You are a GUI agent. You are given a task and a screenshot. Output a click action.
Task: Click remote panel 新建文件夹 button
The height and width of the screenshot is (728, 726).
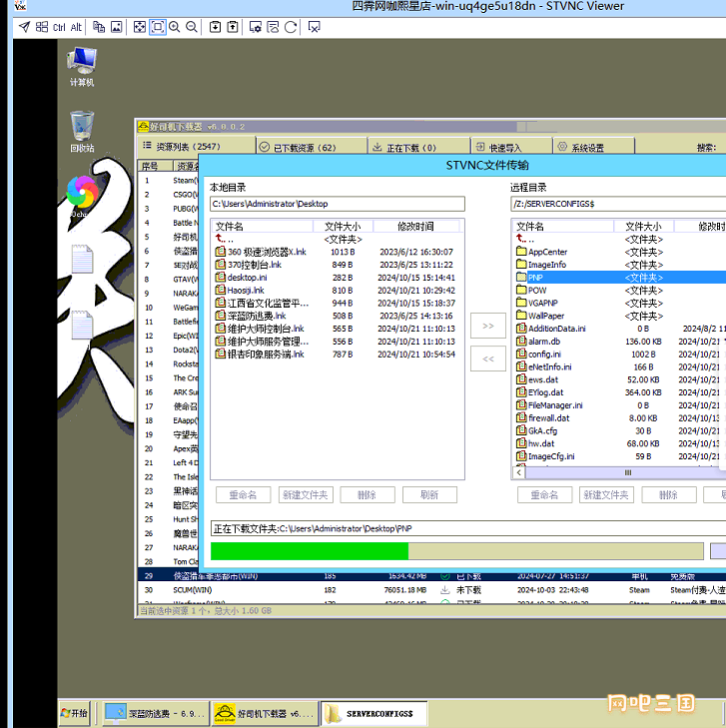[607, 495]
